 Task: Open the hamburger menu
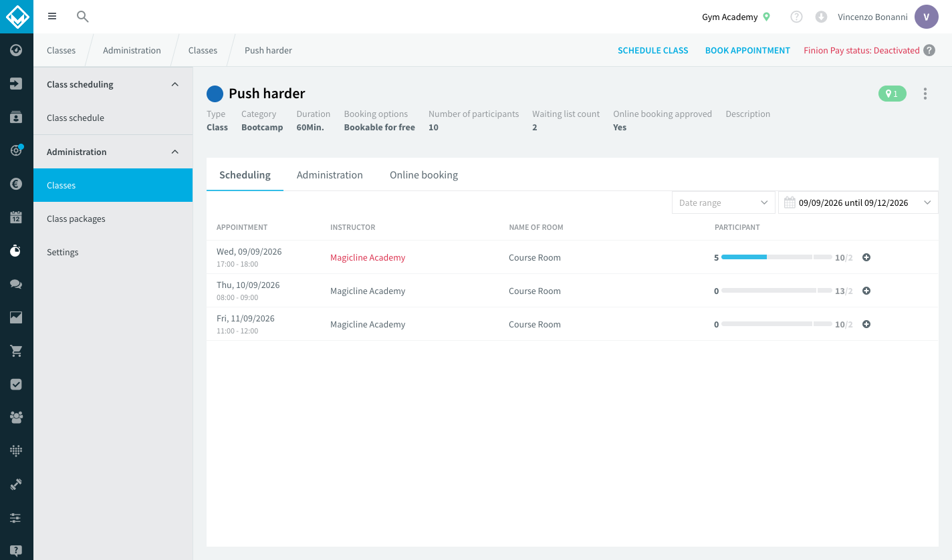52,17
